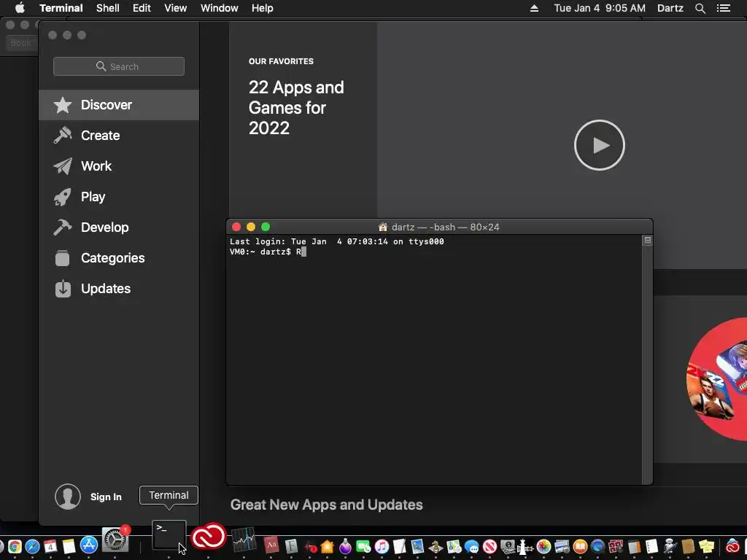Screen dimensions: 747x560
Task: Click the App Store icon in the Dock
Action: pos(88,545)
